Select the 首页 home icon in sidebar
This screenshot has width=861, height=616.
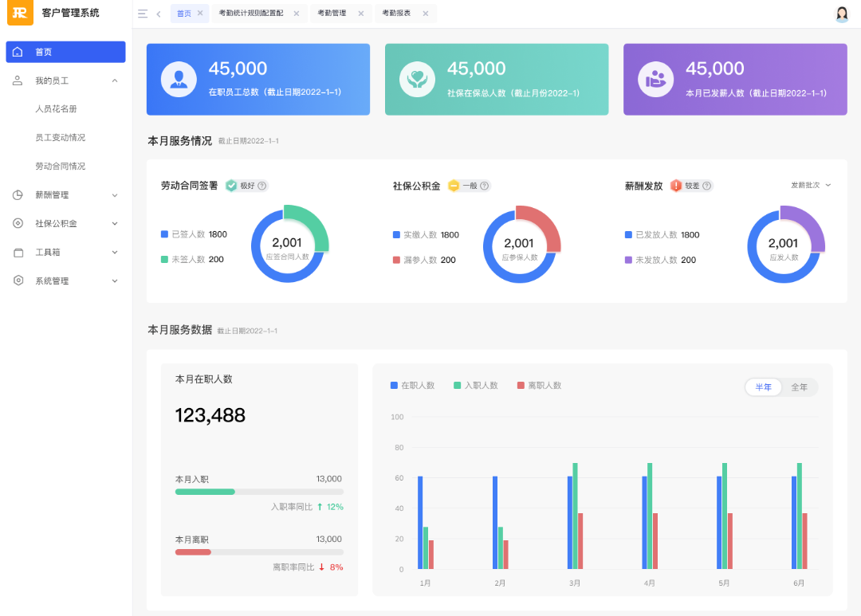(17, 52)
